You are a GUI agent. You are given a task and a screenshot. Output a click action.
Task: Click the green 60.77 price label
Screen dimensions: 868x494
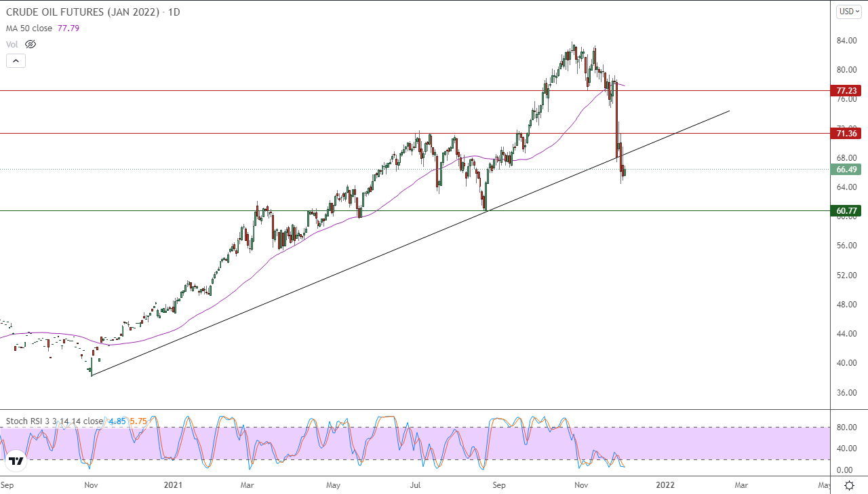click(846, 211)
